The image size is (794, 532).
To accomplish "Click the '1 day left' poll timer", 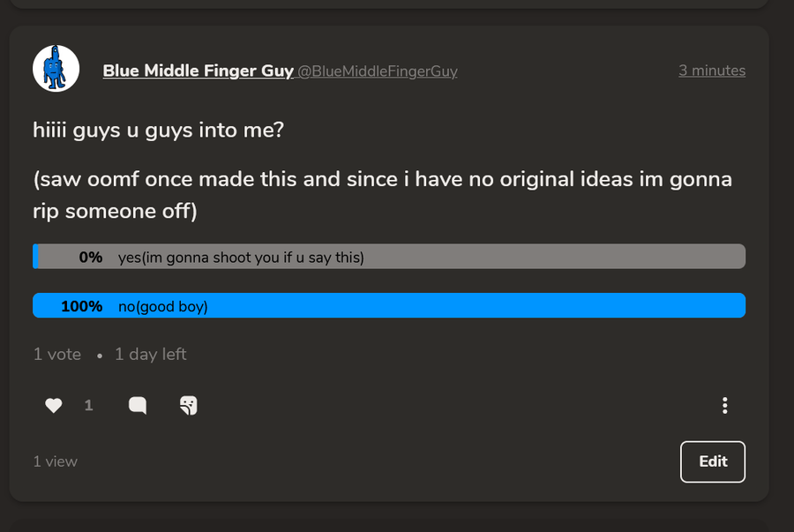I will point(150,355).
